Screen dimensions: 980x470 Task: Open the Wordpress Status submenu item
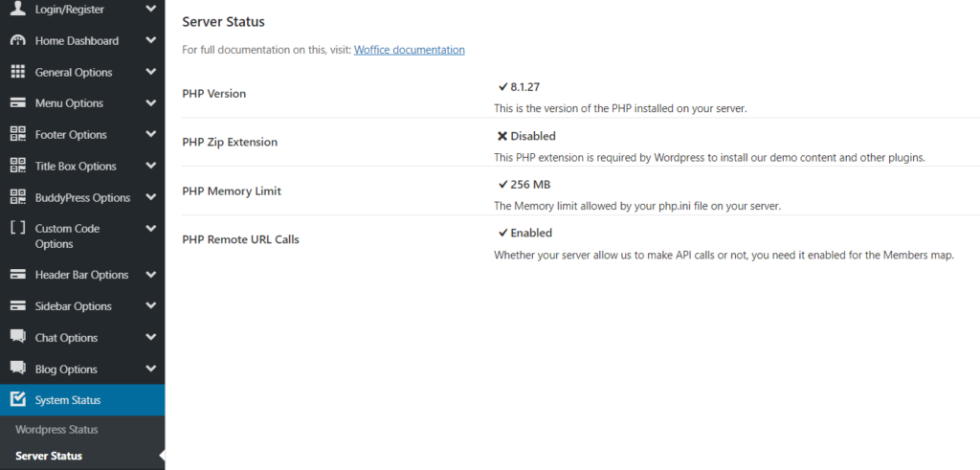56,430
